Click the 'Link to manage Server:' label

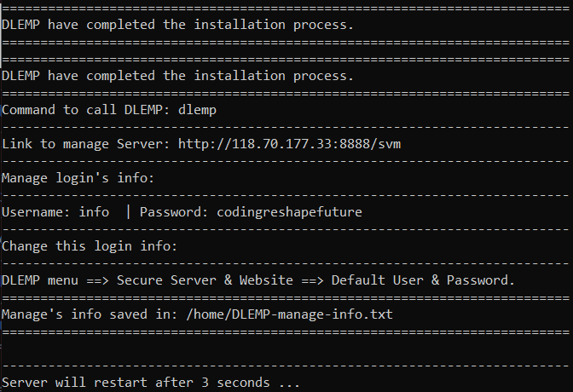tap(86, 144)
